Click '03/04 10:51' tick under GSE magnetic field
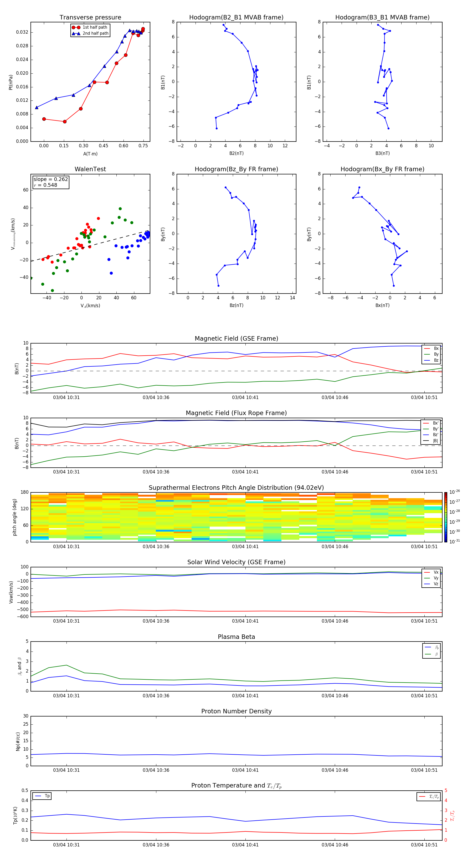The width and height of the screenshot is (473, 868). [x=424, y=398]
